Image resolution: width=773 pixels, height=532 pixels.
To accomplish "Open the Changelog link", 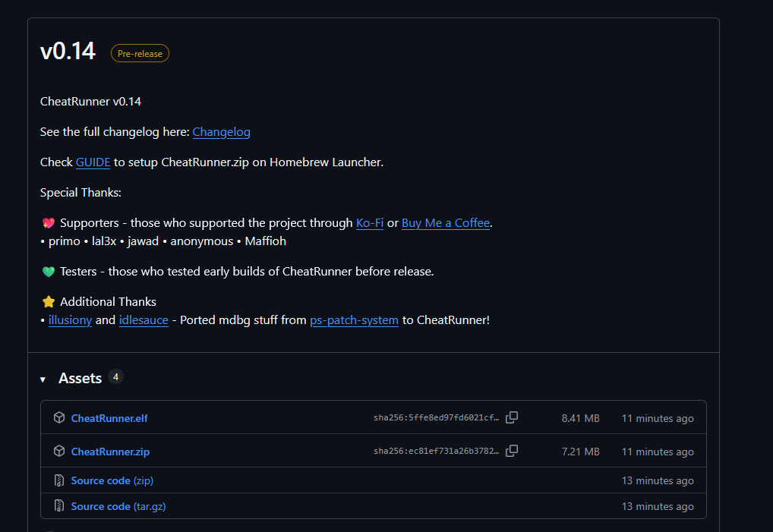I will point(222,132).
